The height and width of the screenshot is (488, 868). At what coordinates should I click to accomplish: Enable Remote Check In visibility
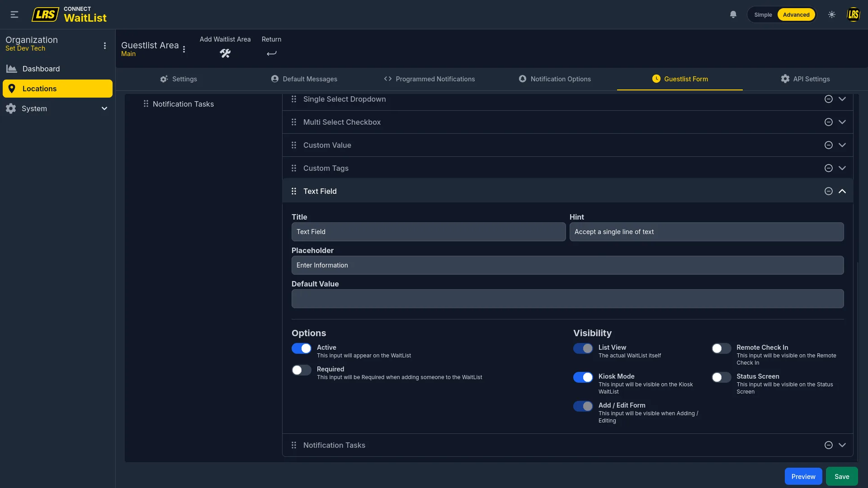pos(722,348)
